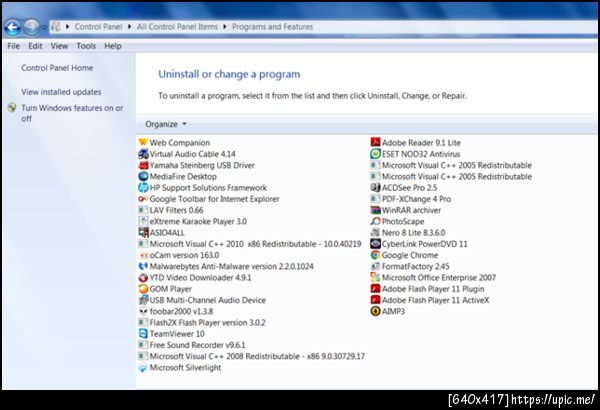600x410 pixels.
Task: Click the Forward navigation button
Action: tap(31, 27)
